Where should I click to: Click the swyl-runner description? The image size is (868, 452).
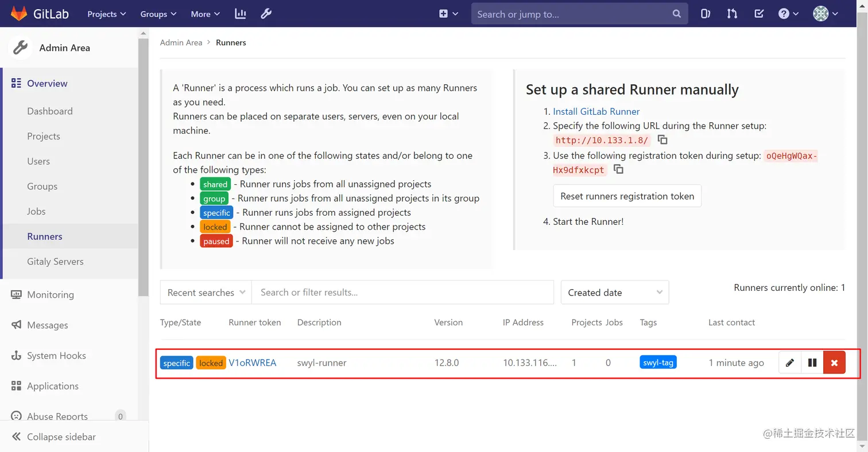click(x=321, y=363)
